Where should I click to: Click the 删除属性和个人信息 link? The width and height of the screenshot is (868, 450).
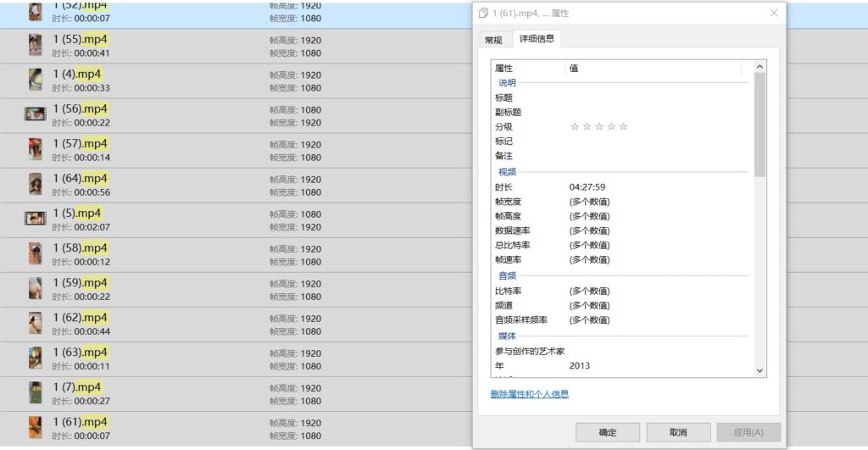pos(529,394)
